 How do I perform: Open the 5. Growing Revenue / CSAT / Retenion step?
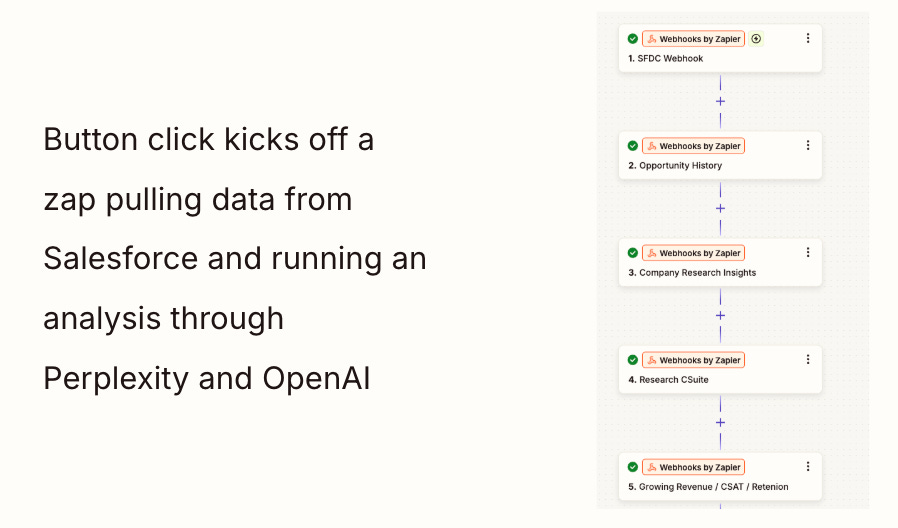[x=720, y=477]
